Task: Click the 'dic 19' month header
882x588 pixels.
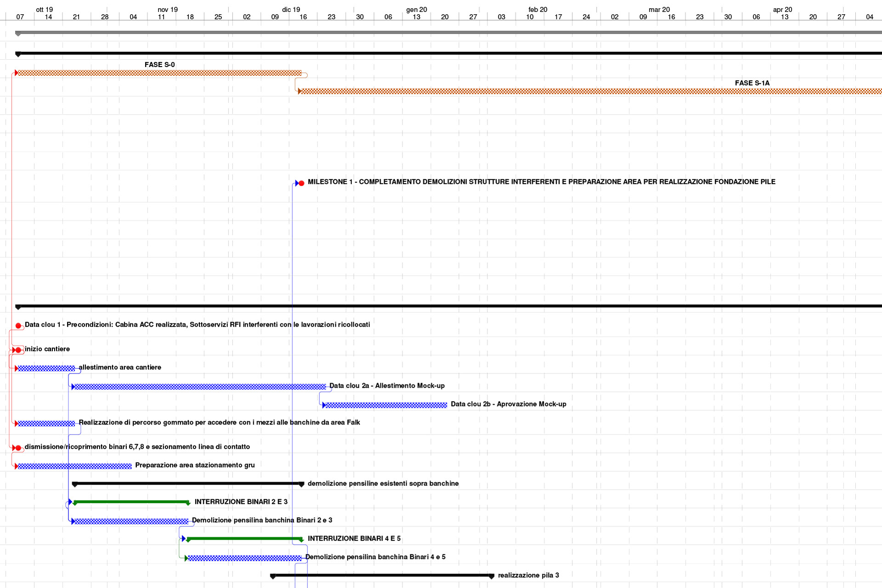Action: coord(291,10)
